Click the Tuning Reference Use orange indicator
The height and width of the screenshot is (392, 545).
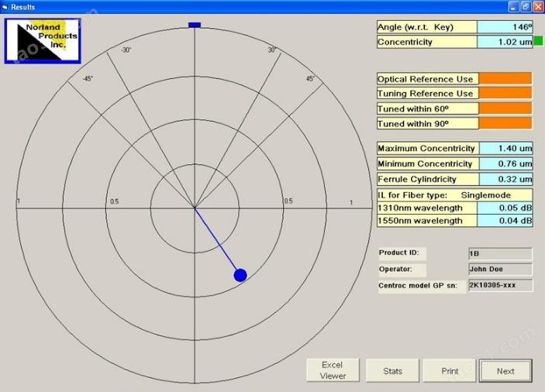coord(505,93)
